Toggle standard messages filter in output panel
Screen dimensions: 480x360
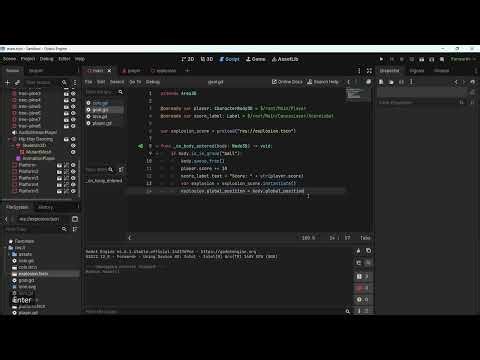[x=362, y=276]
